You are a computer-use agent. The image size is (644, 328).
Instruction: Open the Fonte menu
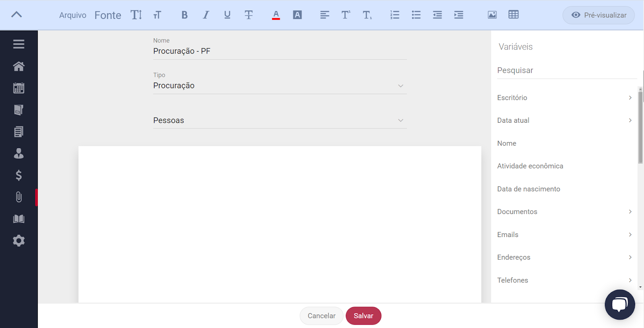[107, 15]
